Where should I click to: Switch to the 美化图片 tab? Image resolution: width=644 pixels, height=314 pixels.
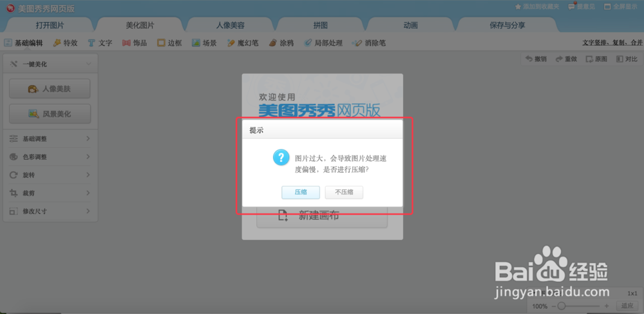click(x=140, y=25)
